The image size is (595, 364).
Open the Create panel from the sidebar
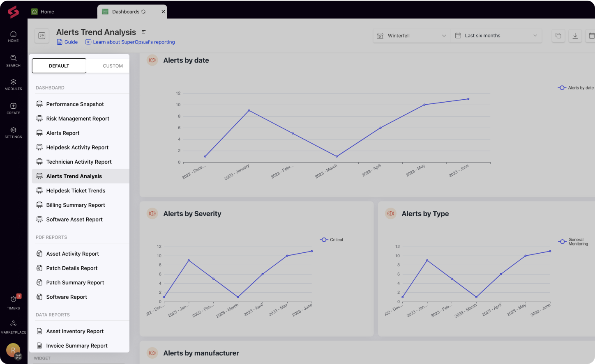(13, 108)
